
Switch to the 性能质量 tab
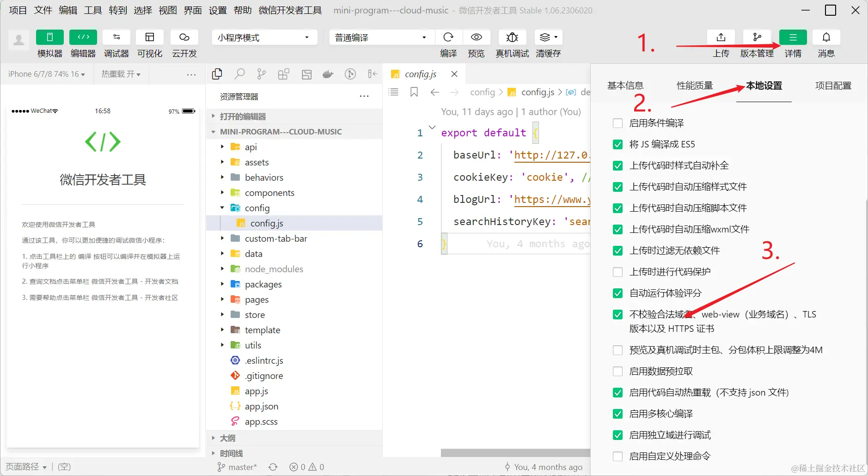[x=695, y=85]
